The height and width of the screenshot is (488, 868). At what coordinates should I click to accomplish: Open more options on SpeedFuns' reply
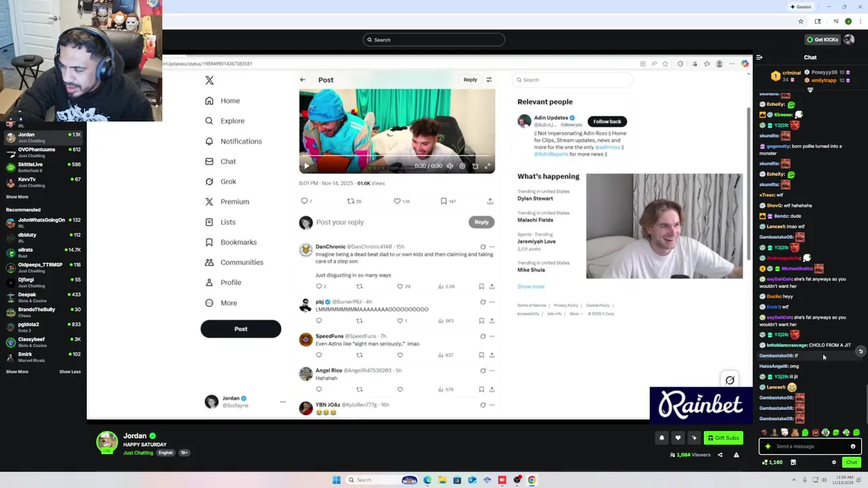click(492, 336)
